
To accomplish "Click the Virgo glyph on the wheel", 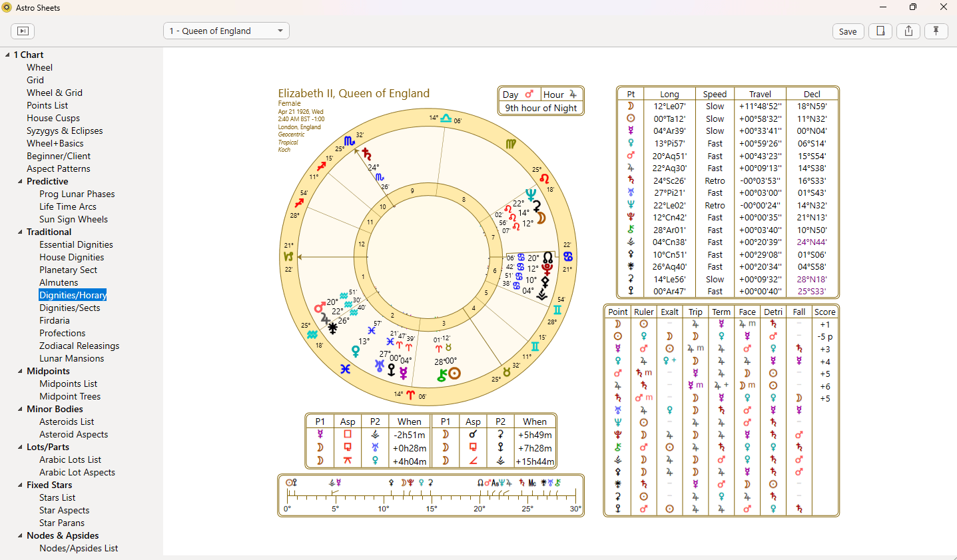I will pyautogui.click(x=510, y=144).
